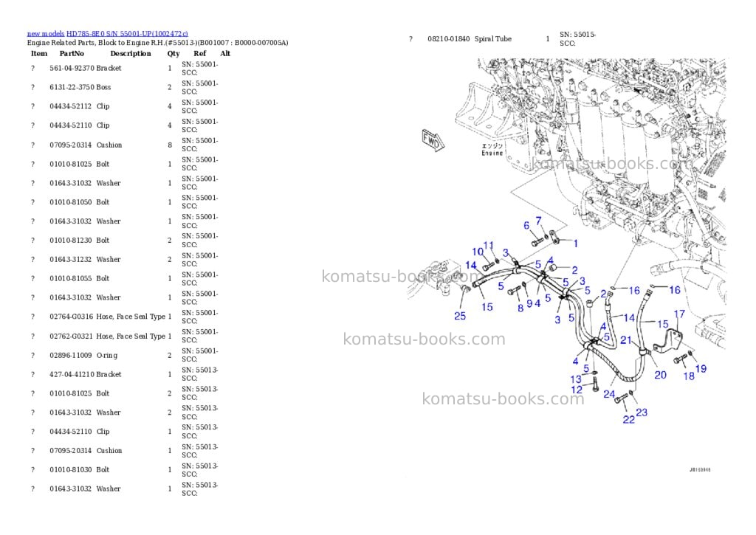Open the 'new models' link
This screenshot has height=535, width=756.
46,34
